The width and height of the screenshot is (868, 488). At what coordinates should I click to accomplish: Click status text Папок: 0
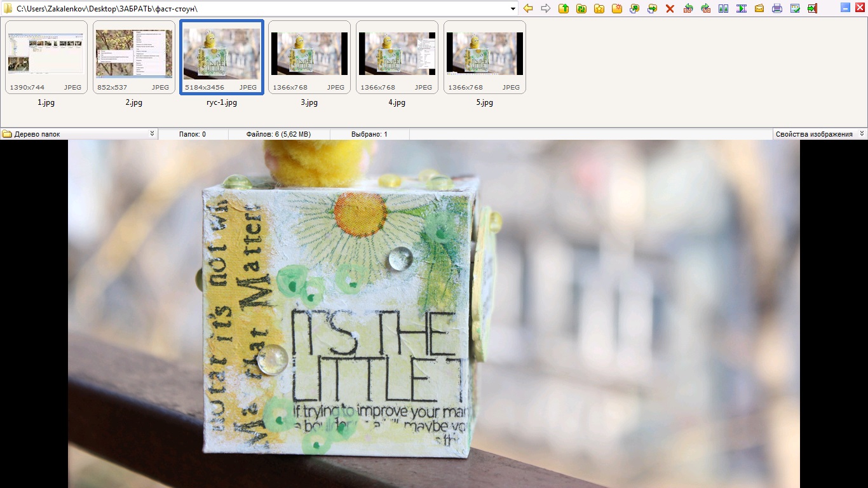(193, 134)
